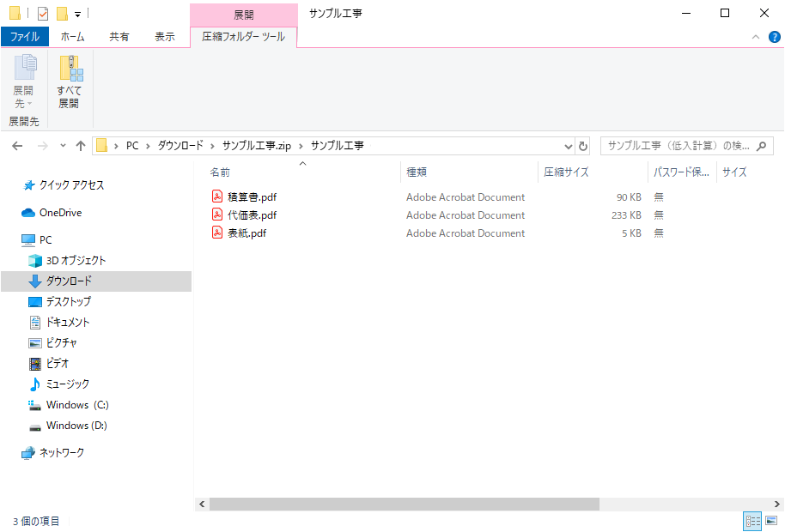Select the 積算書.pdf file
The image size is (785, 532).
coord(252,197)
